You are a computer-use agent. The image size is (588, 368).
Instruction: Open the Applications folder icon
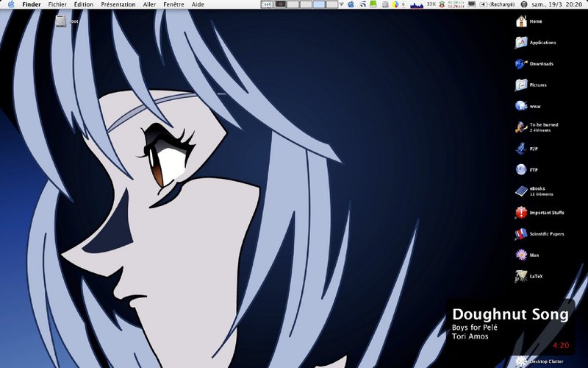[521, 43]
